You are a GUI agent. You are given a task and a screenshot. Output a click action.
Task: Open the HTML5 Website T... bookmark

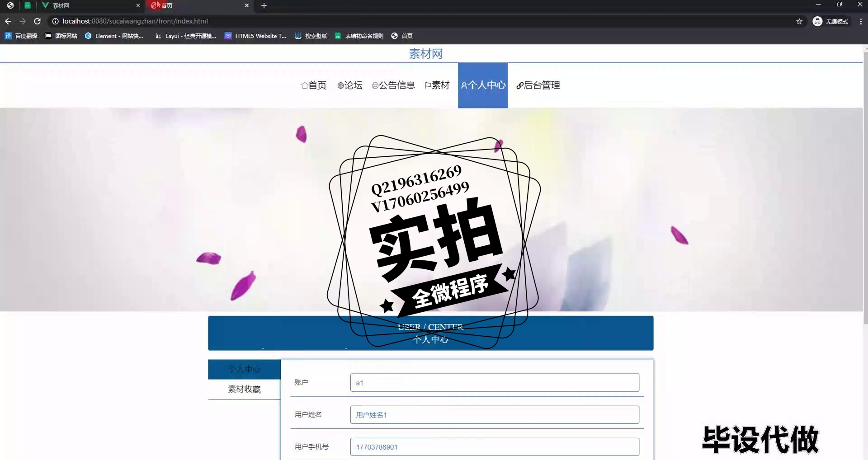click(x=255, y=36)
